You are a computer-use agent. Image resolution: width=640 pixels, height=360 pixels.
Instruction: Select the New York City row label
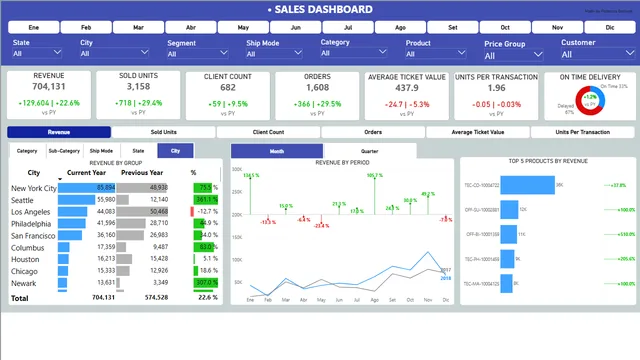(33, 188)
